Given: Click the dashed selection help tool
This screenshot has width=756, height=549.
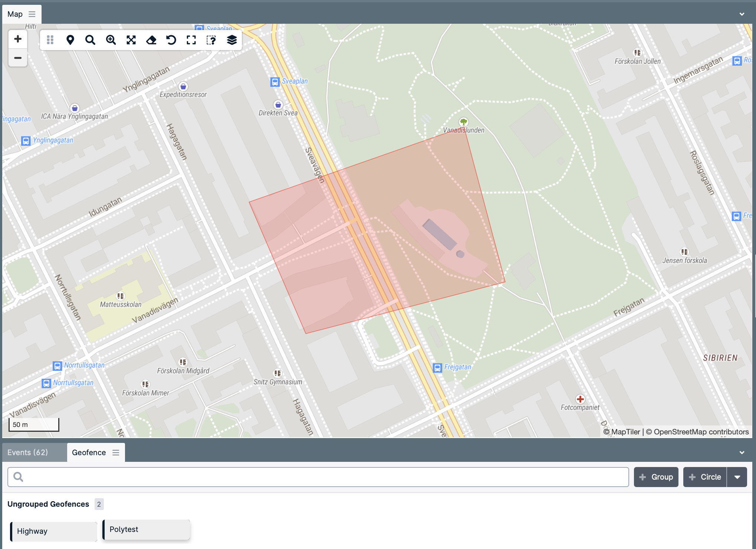Looking at the screenshot, I should 211,40.
